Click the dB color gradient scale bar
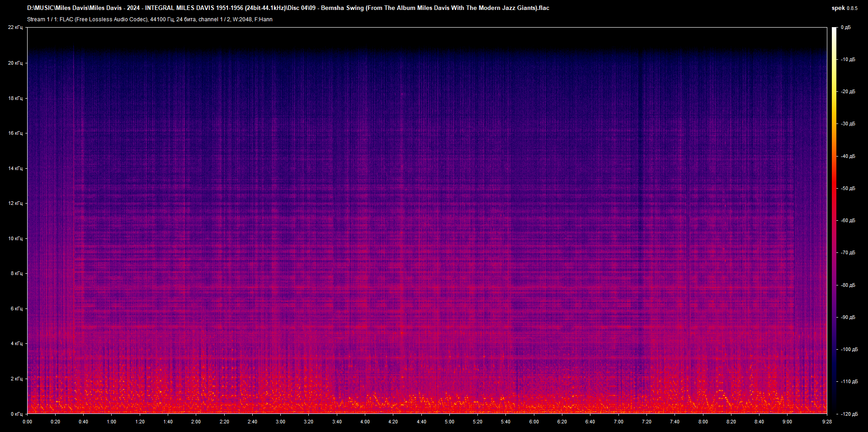The width and height of the screenshot is (868, 432). coord(834,221)
